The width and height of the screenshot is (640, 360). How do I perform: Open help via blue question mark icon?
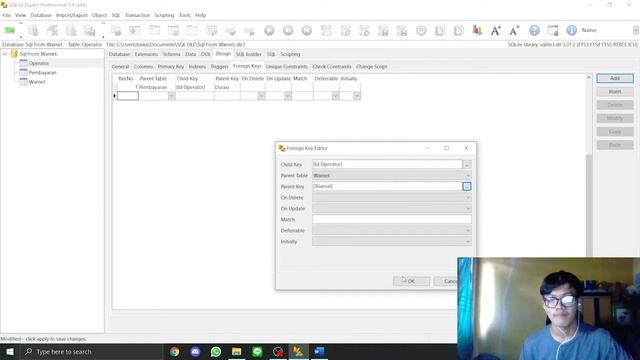534,30
